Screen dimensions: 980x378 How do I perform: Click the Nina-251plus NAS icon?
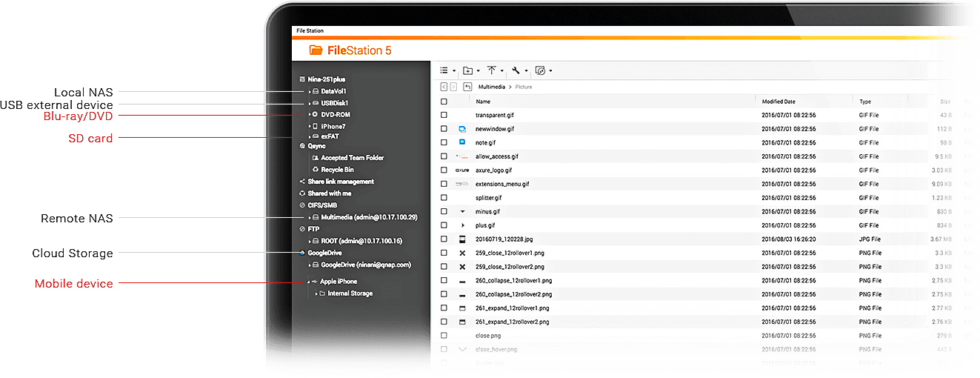[x=302, y=79]
